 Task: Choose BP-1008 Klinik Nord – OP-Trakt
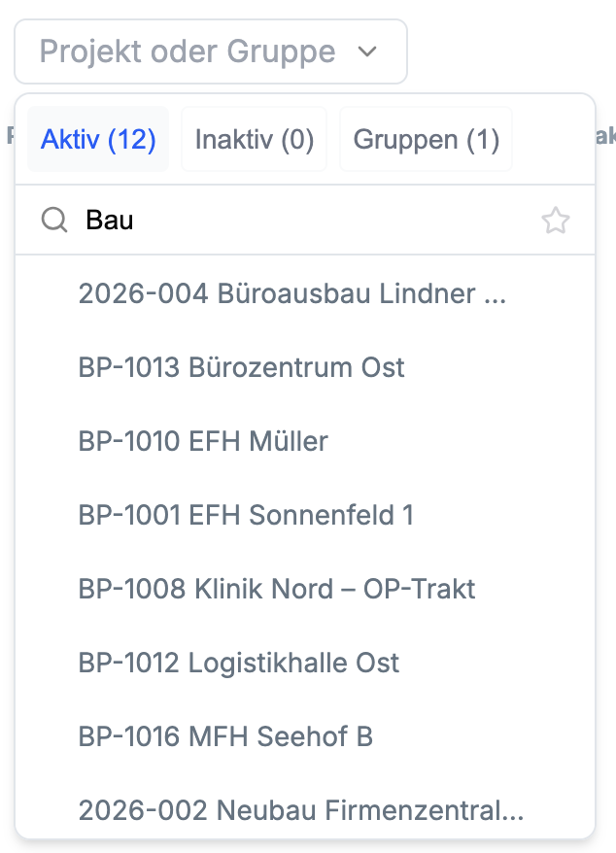277,589
